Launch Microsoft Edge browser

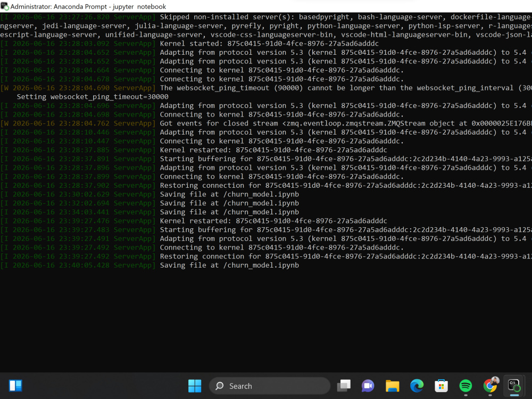[x=417, y=386]
